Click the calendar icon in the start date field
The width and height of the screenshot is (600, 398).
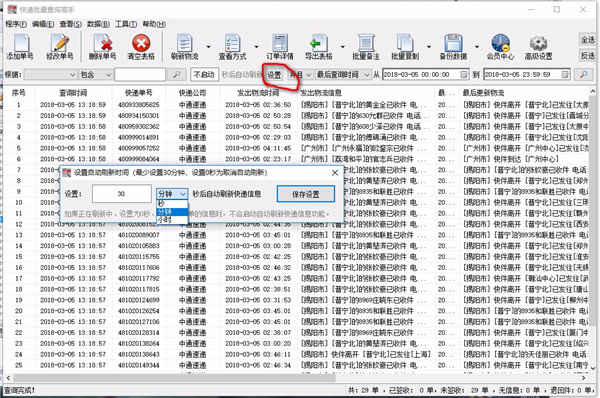pyautogui.click(x=463, y=75)
